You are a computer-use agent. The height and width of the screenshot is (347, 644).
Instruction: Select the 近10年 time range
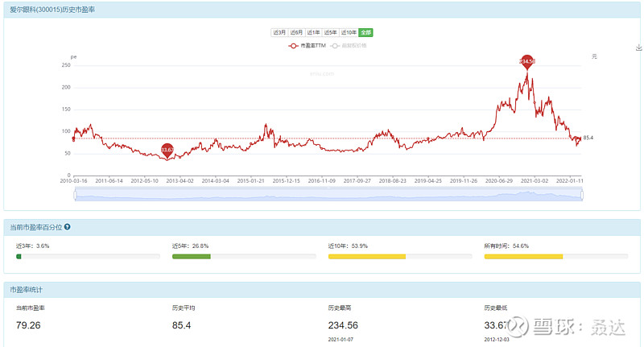click(349, 32)
